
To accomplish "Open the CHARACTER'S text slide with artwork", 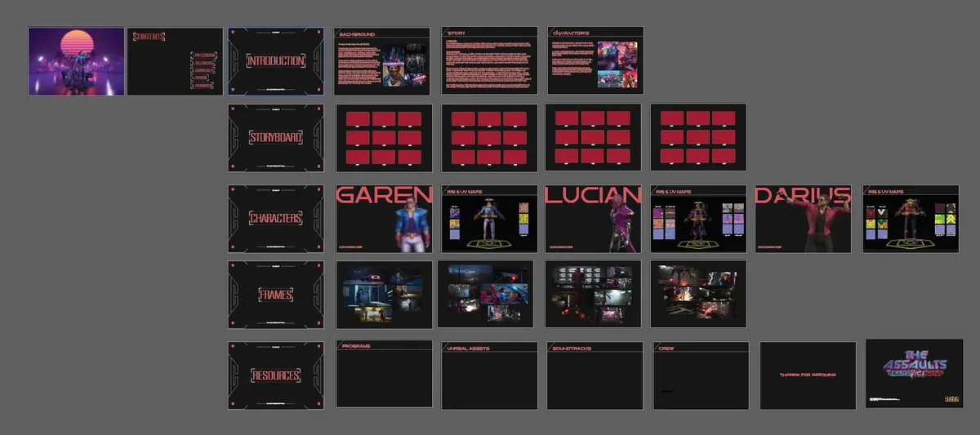I will point(595,61).
